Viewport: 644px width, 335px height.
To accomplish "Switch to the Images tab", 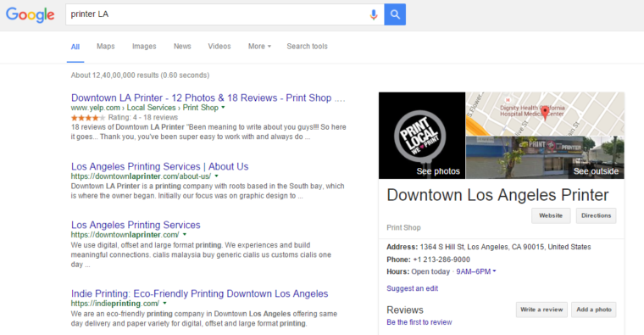I will pos(144,47).
